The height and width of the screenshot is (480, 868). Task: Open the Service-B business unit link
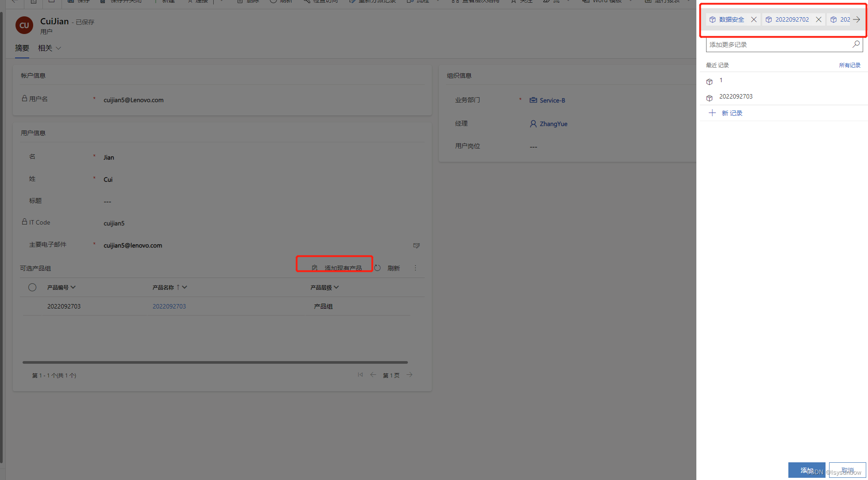(x=552, y=100)
